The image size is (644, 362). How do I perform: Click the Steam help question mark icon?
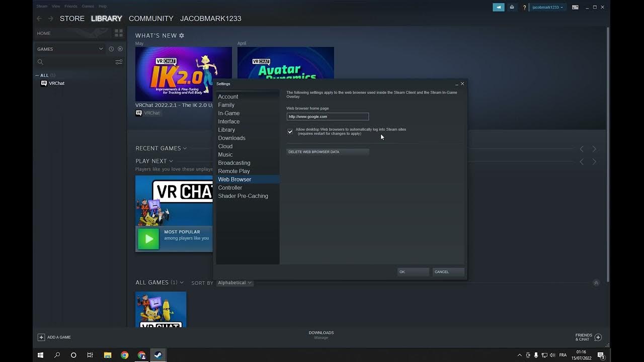click(x=524, y=8)
